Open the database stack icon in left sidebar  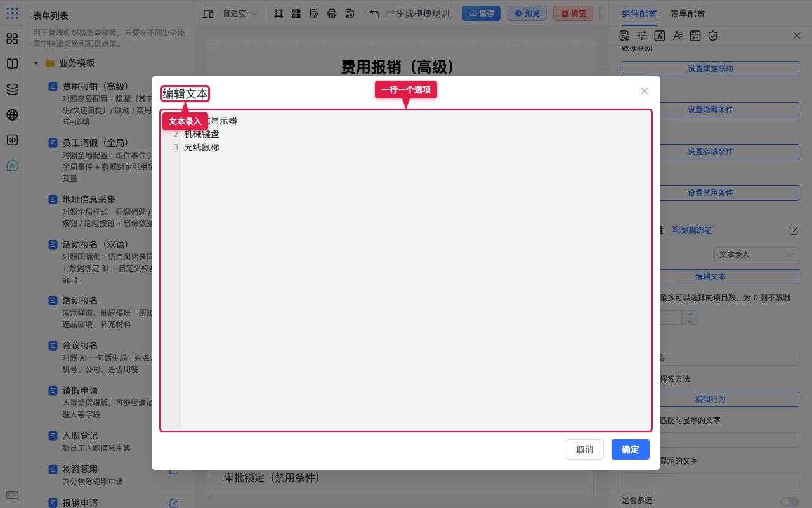pyautogui.click(x=12, y=90)
